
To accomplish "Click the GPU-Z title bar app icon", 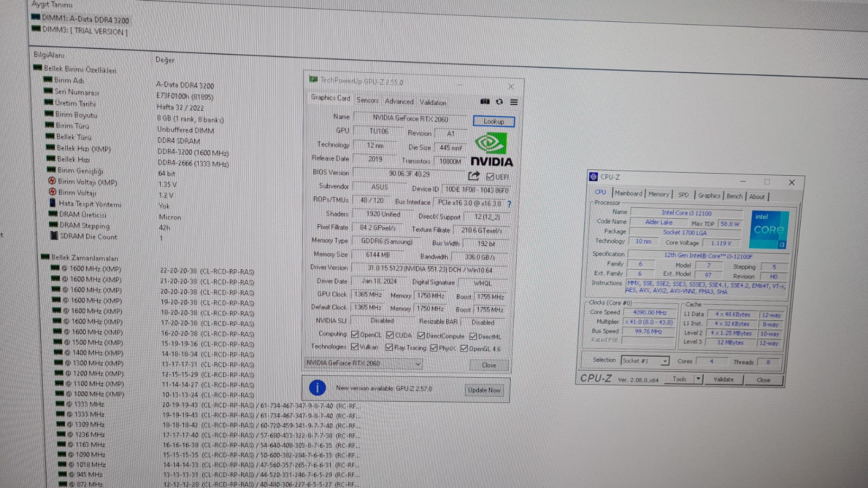I will tap(313, 79).
